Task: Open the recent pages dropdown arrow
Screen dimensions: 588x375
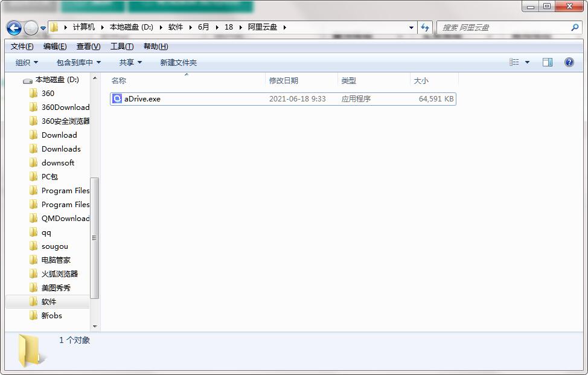Action: (x=43, y=28)
